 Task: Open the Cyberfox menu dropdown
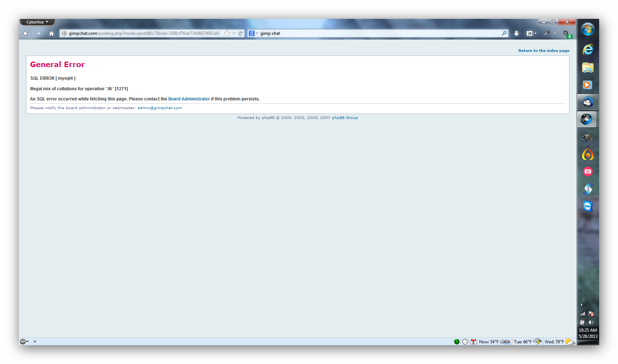click(x=37, y=22)
